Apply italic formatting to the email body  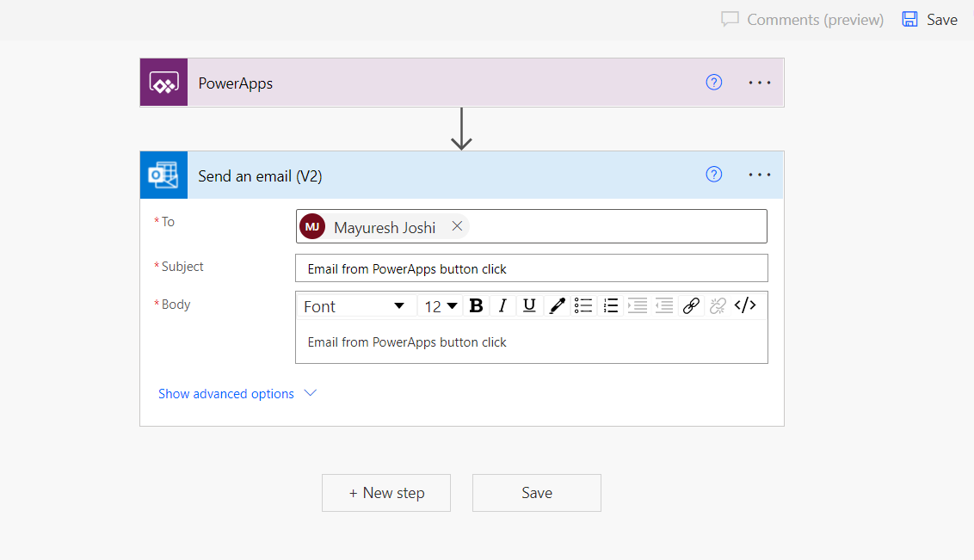pyautogui.click(x=502, y=305)
